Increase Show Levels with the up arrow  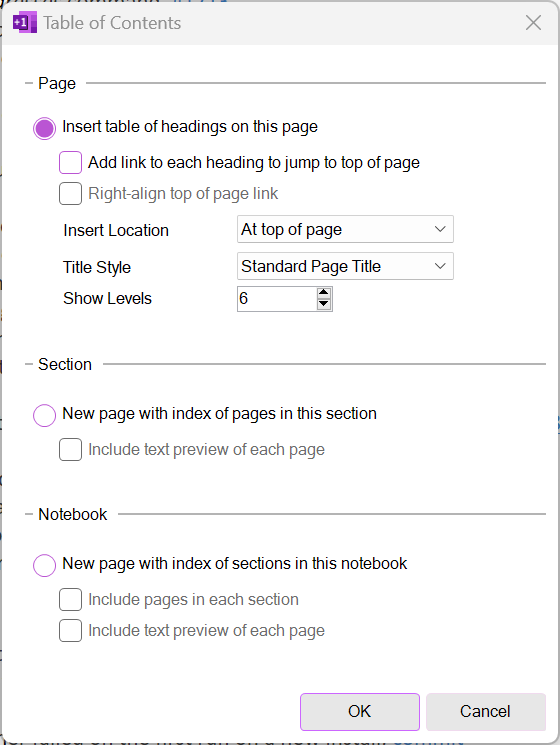pyautogui.click(x=324, y=293)
